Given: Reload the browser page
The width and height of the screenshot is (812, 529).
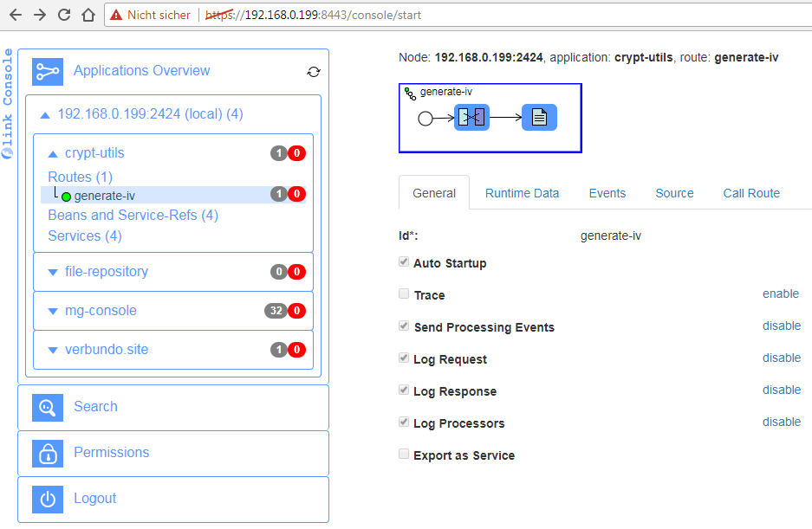Looking at the screenshot, I should click(64, 15).
